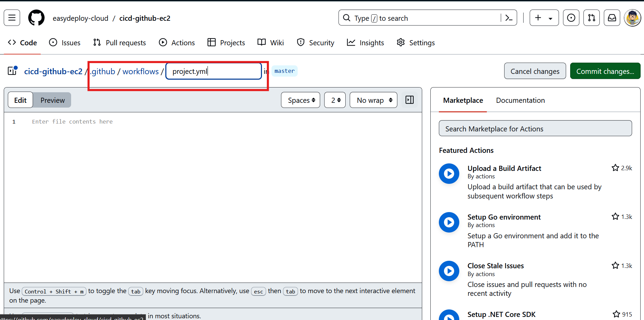Click cicd-github-ec2 breadcrumb link
The image size is (644, 320).
[x=53, y=71]
